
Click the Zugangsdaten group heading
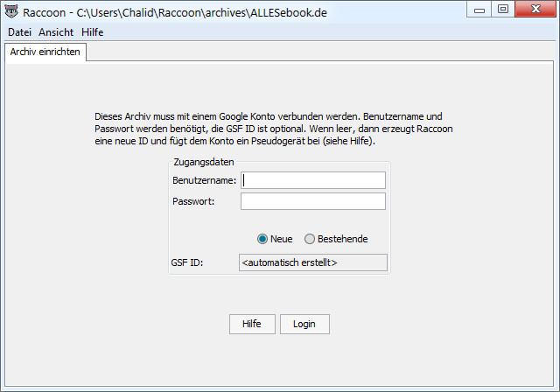(204, 162)
